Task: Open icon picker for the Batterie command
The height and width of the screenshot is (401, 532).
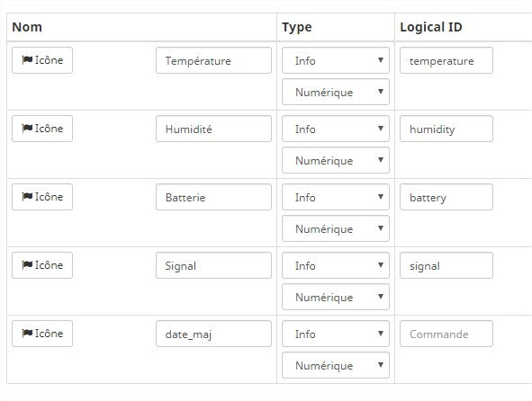Action: click(42, 197)
